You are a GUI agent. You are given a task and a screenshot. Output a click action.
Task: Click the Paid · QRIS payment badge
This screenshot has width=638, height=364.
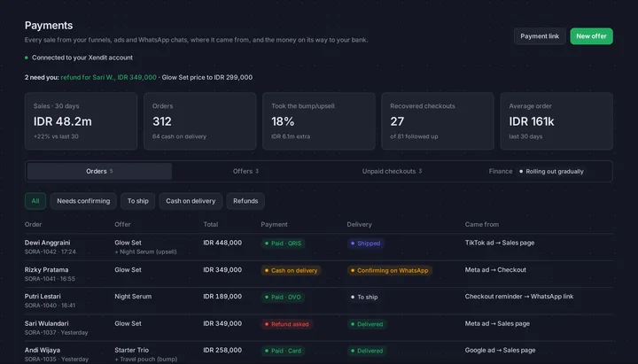point(283,244)
